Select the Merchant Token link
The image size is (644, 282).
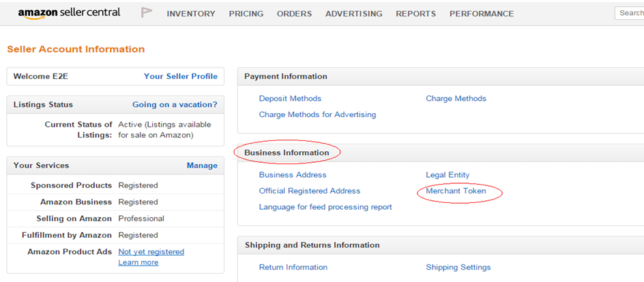pos(456,191)
